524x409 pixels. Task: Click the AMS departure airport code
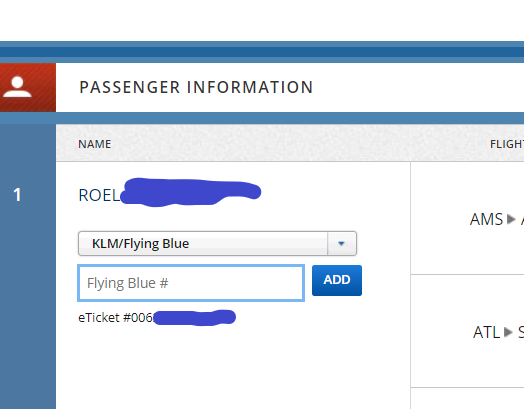click(486, 219)
